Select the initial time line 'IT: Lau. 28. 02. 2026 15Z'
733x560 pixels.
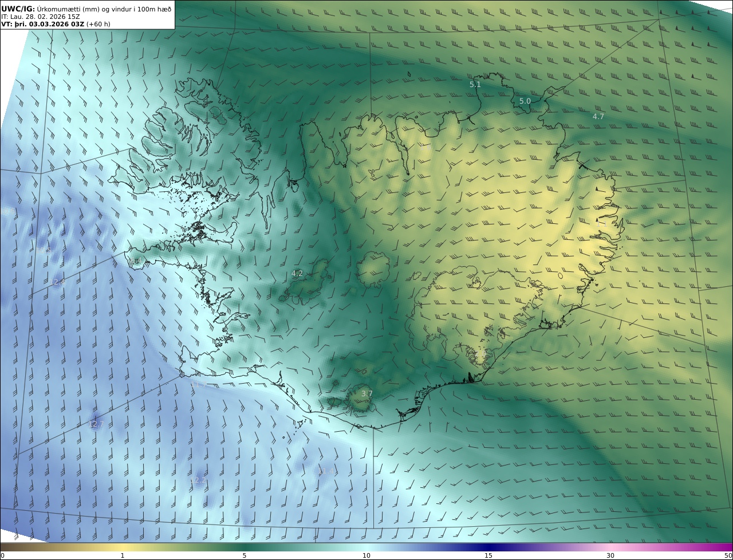(41, 17)
